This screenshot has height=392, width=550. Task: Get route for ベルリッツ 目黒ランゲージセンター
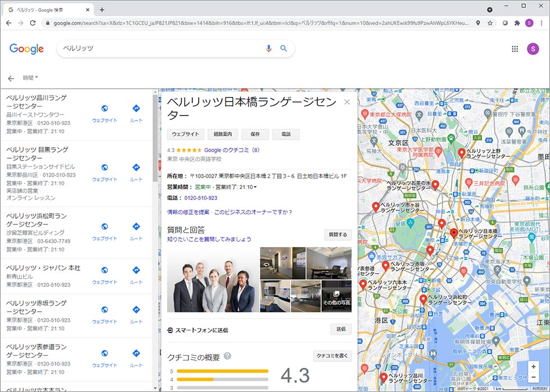[x=136, y=167]
